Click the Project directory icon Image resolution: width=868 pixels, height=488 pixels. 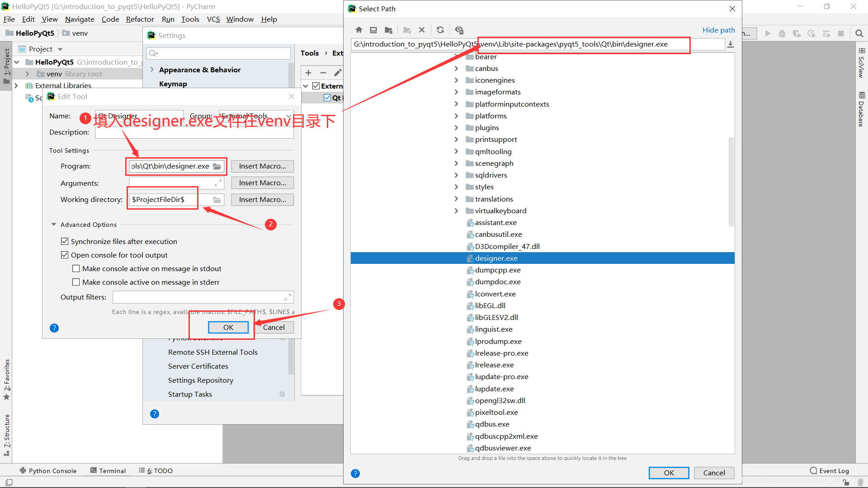(388, 30)
